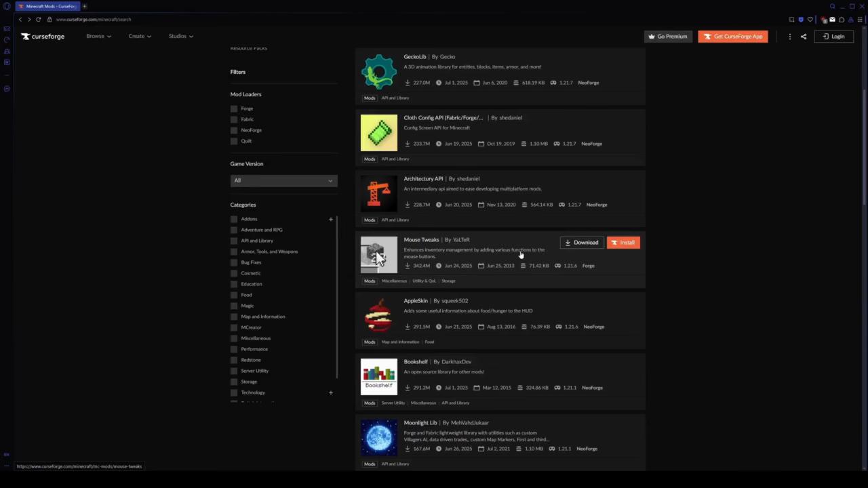This screenshot has height=488, width=868.
Task: Open the Game Version dropdown
Action: pos(283,180)
